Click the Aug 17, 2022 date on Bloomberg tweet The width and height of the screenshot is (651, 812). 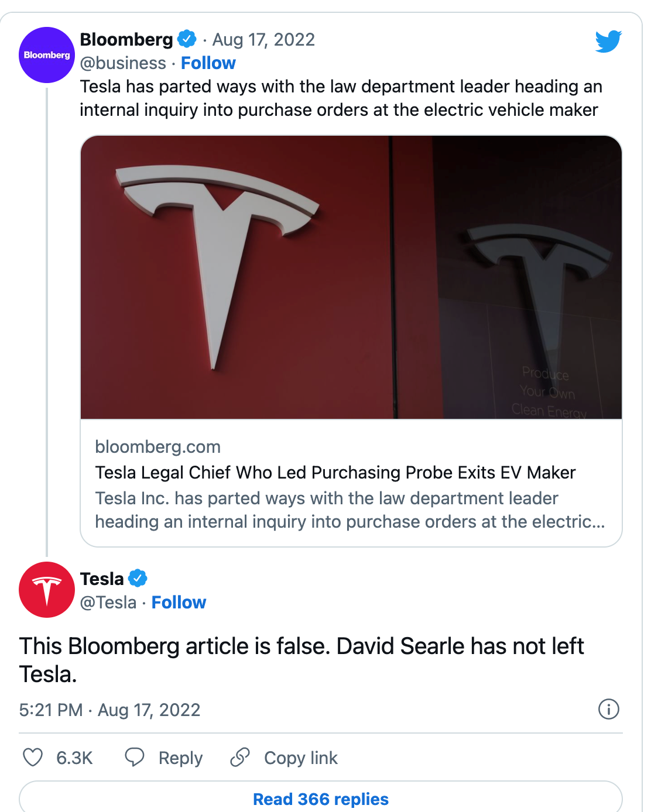click(263, 39)
